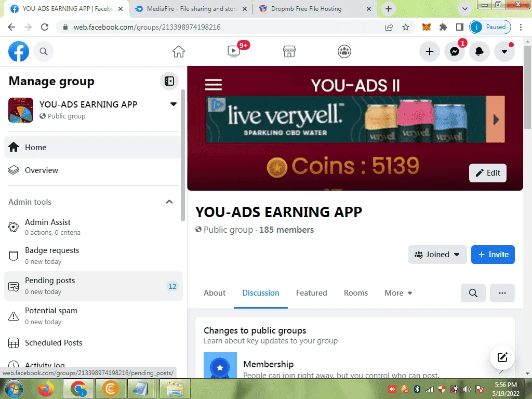Open Scheduled Posts

click(x=92, y=343)
